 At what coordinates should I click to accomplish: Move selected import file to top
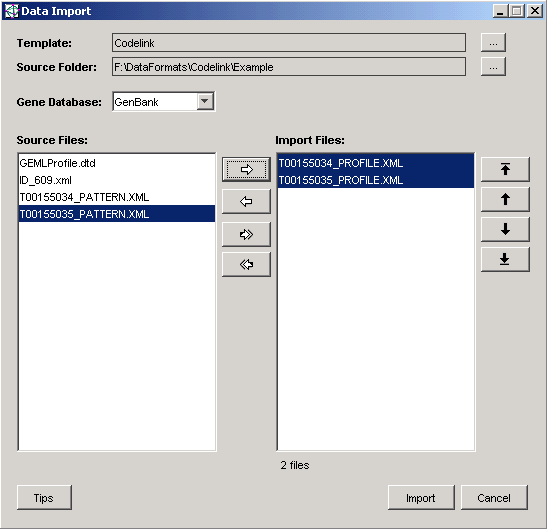pos(505,169)
